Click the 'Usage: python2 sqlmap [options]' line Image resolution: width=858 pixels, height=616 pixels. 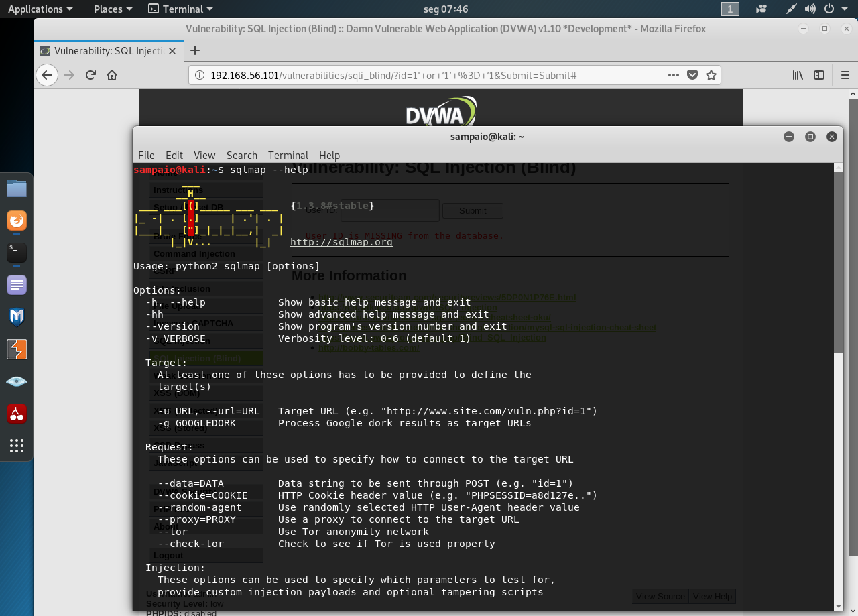(x=227, y=266)
